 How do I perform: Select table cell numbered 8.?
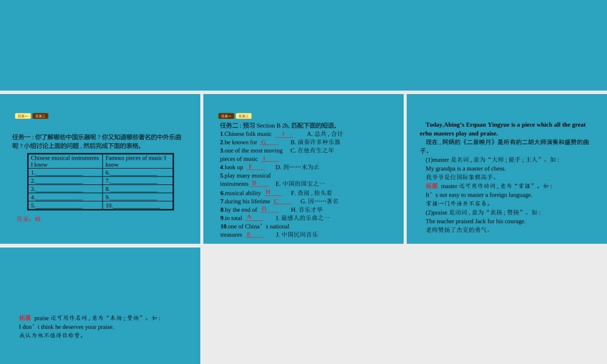pos(138,189)
